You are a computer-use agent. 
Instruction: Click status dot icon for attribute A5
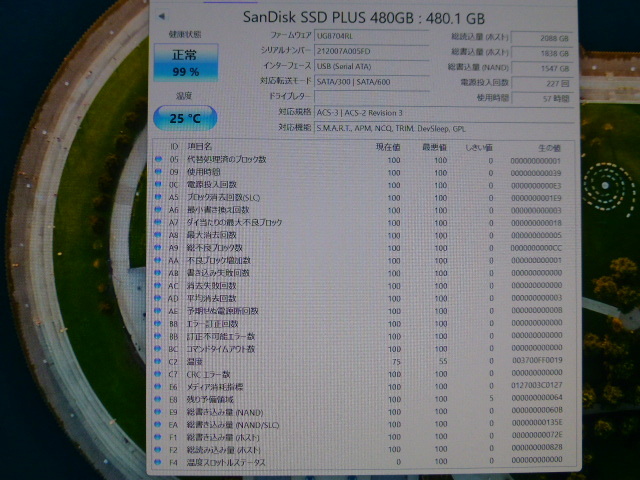[158, 197]
